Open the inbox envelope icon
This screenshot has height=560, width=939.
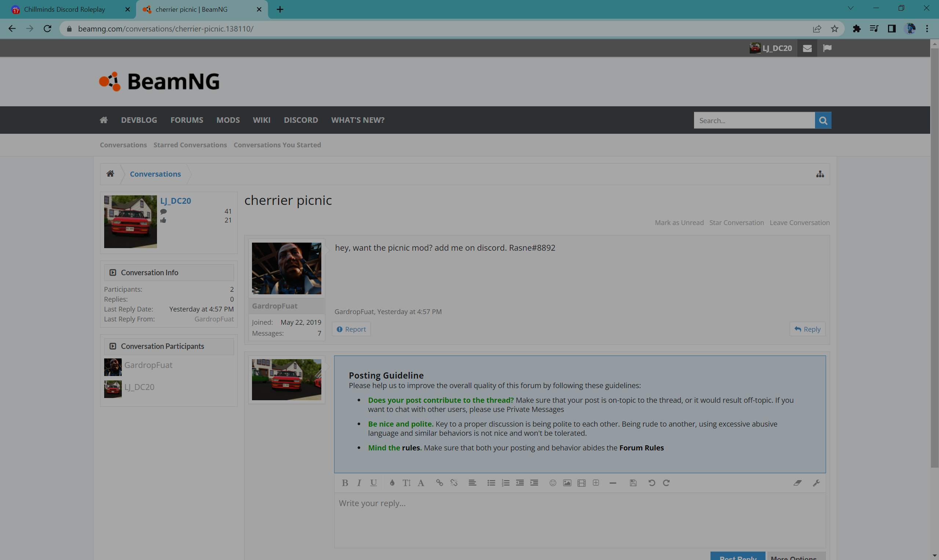(807, 48)
